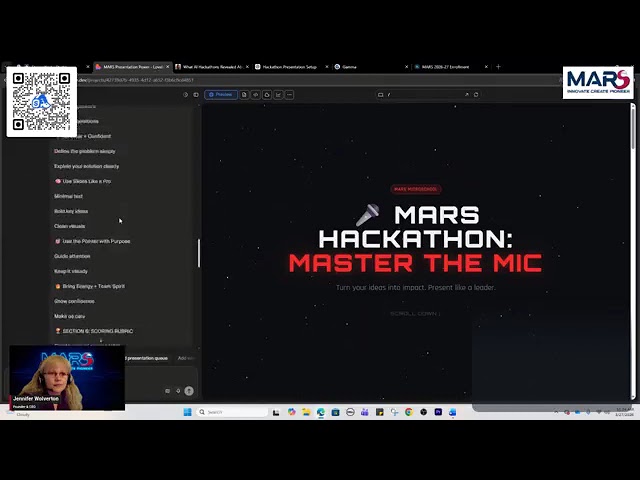Screen dimensions: 640x480
Task: Open the preview in a new tab arrow
Action: pyautogui.click(x=467, y=95)
